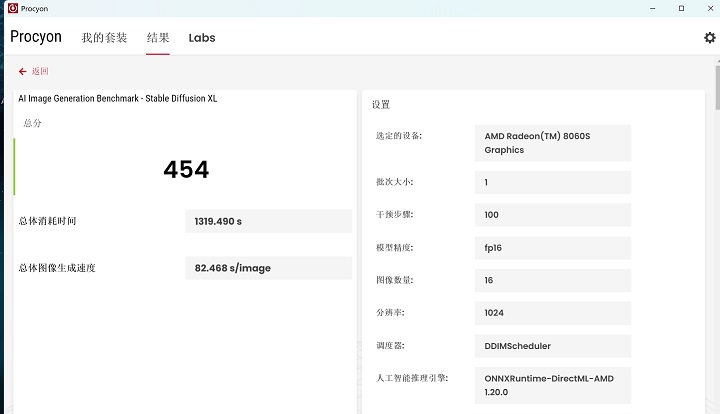Minimize the Procyon window
Screen dimensions: 720x414
[x=652, y=8]
